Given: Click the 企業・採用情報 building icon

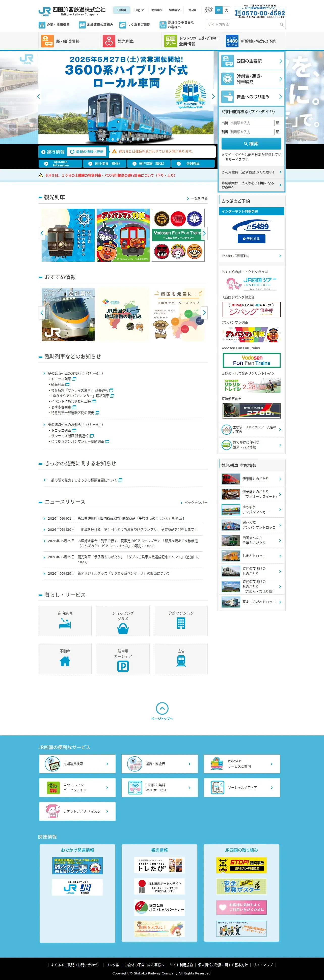Looking at the screenshot, I should [x=42, y=25].
